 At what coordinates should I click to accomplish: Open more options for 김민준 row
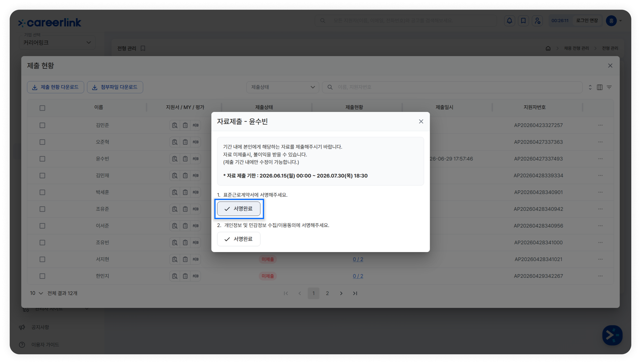pos(600,125)
